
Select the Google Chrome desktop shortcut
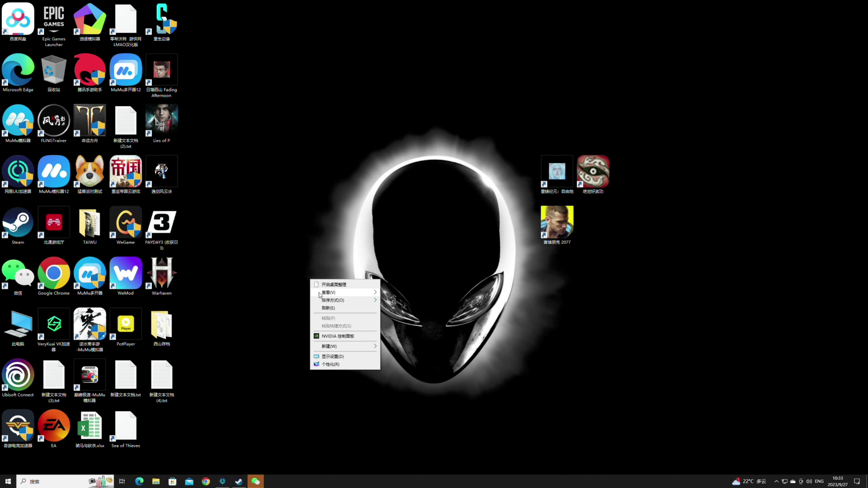(x=54, y=276)
